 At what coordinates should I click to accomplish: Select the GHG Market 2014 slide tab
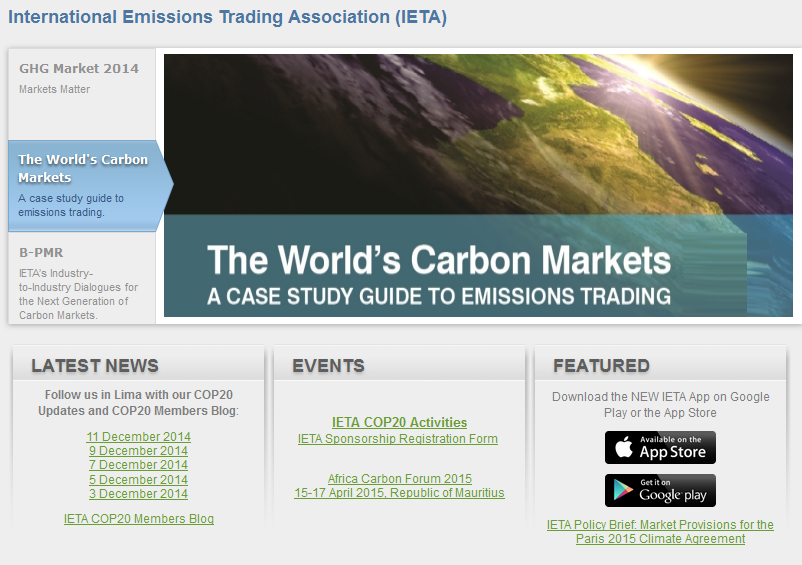pos(80,78)
